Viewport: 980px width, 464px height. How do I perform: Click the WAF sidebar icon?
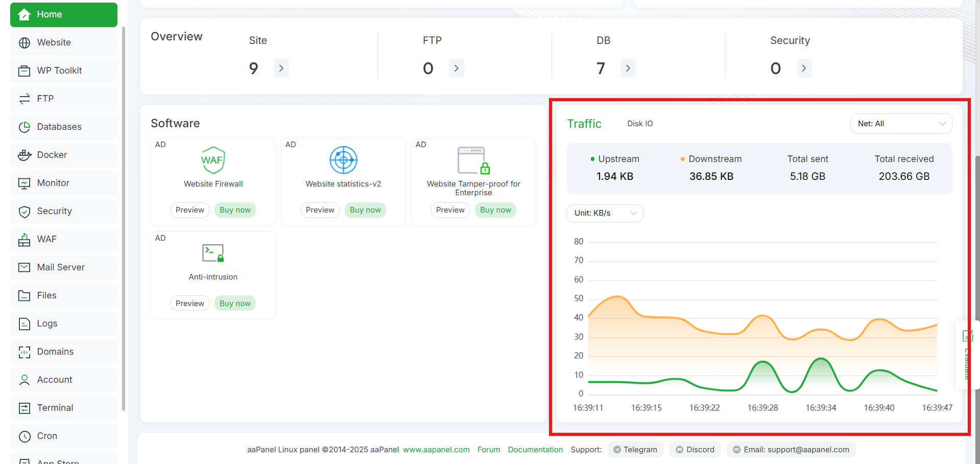click(x=25, y=239)
